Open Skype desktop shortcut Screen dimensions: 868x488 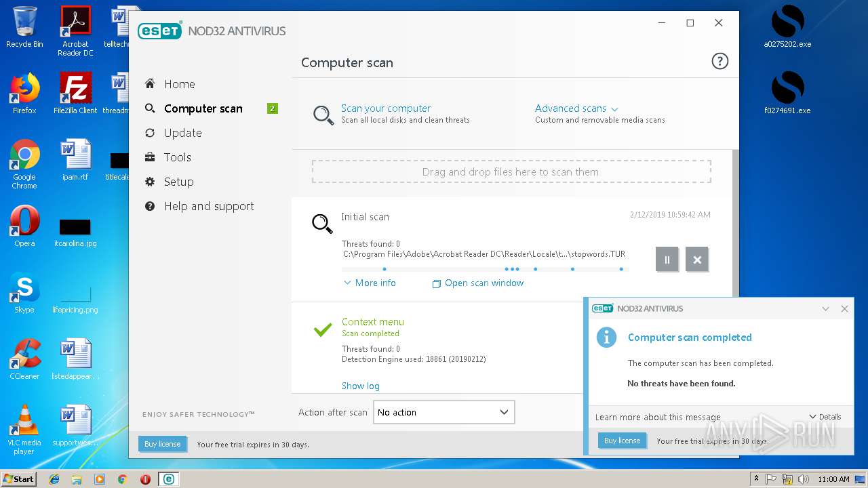[x=24, y=293]
